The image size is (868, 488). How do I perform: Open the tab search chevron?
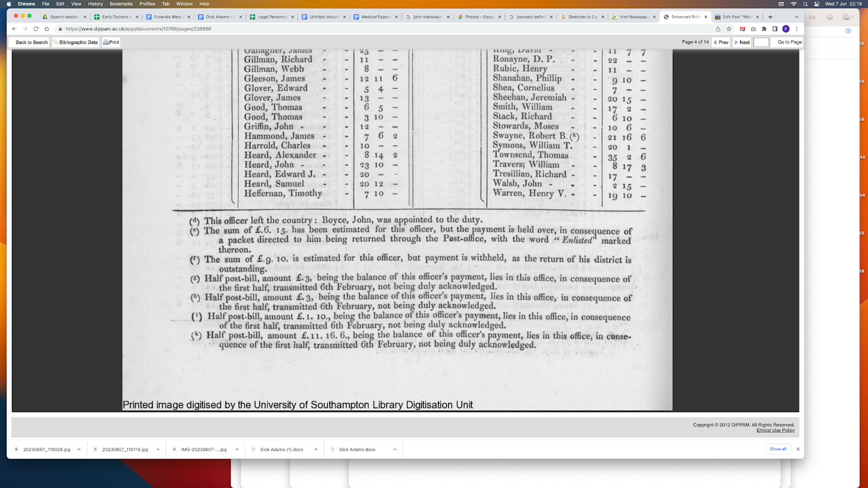point(796,17)
